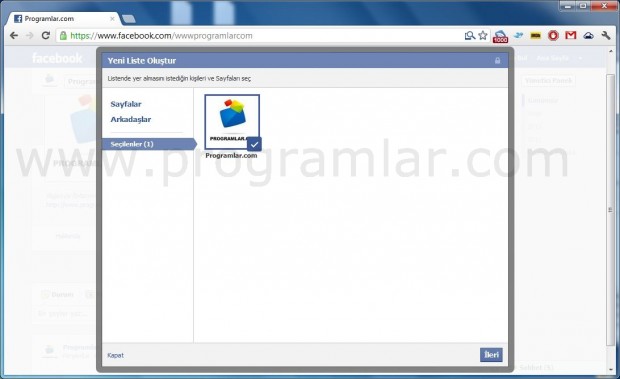
Task: Bookmark the page with the star icon
Action: point(483,36)
